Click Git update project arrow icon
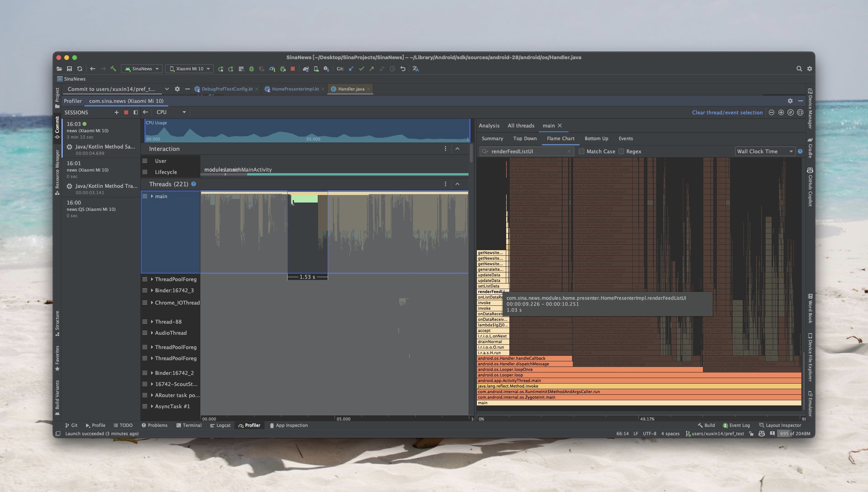Screen dimensions: 868x492 [x=351, y=69]
